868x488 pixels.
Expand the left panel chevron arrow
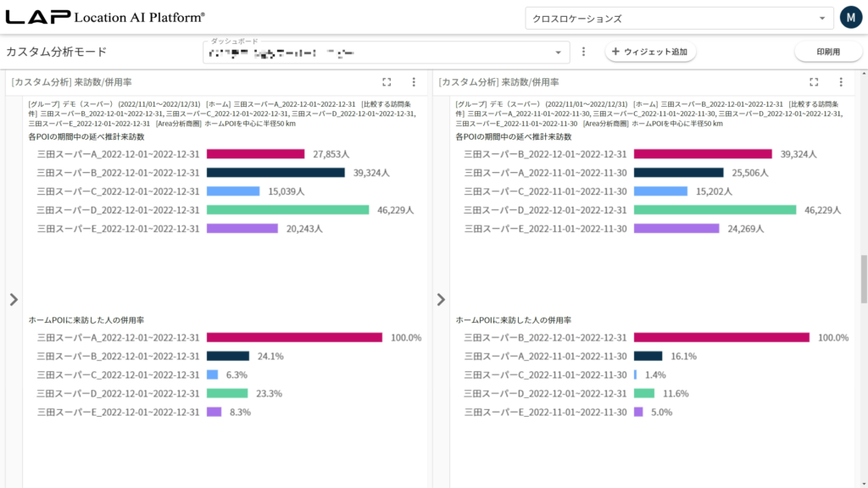[14, 298]
